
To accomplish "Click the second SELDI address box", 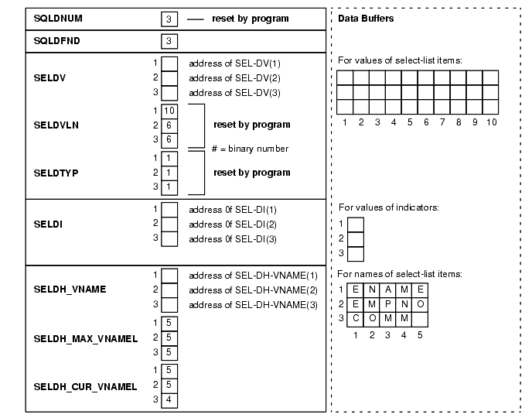I will [169, 224].
